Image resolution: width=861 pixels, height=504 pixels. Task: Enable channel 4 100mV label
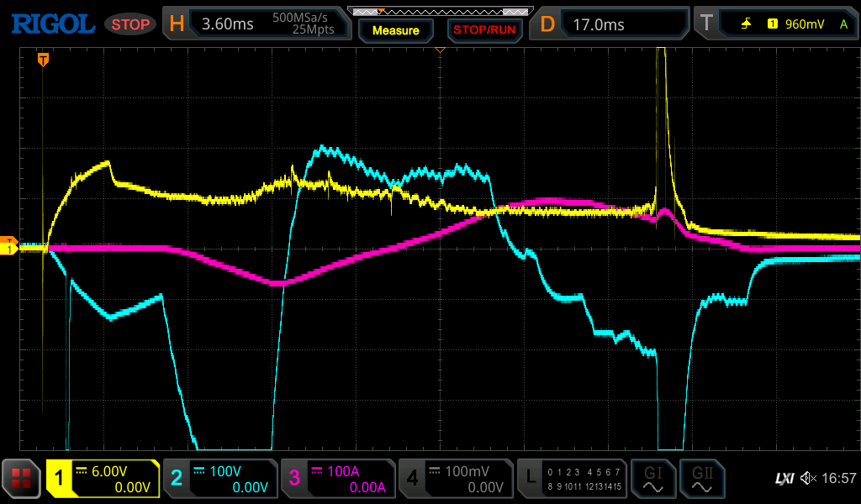tap(456, 479)
